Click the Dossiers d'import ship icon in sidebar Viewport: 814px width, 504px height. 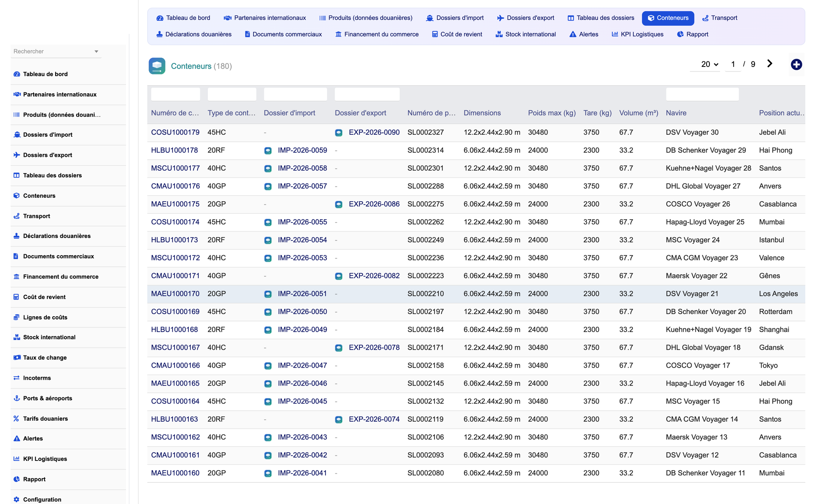click(17, 135)
